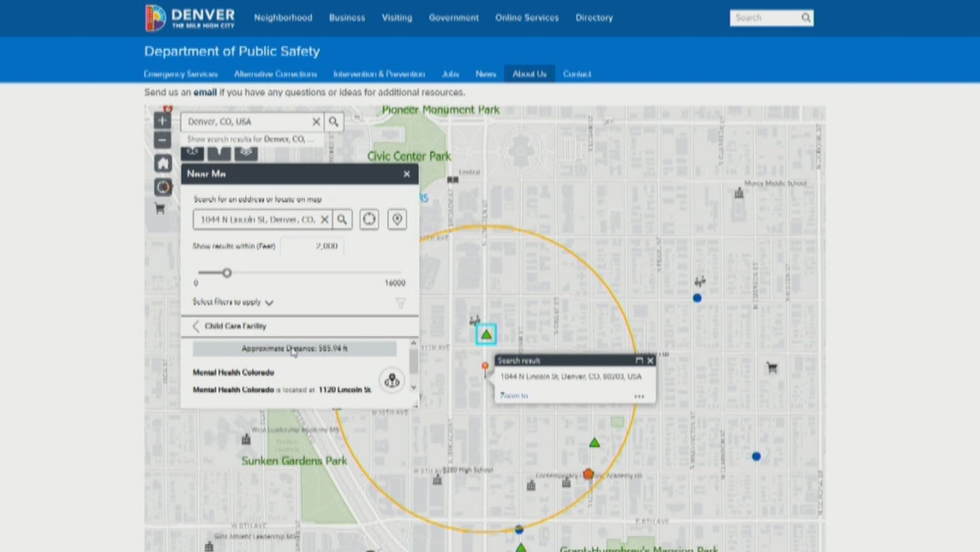
Task: Collapse the Child Care Facility category
Action: click(x=196, y=326)
